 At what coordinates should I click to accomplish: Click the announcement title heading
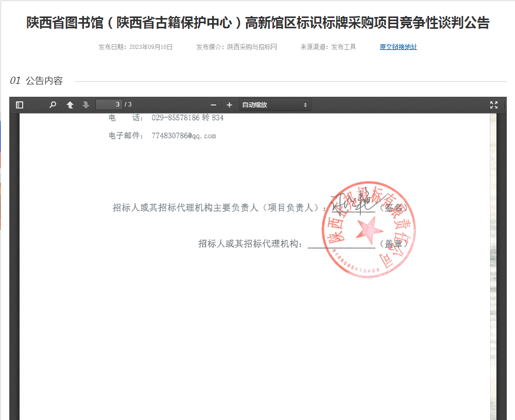pos(257,23)
